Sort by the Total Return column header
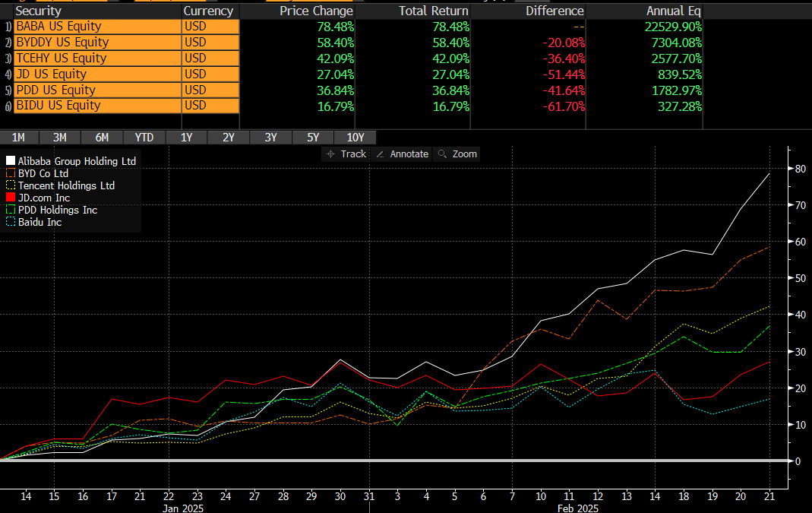The image size is (812, 513). pyautogui.click(x=434, y=11)
